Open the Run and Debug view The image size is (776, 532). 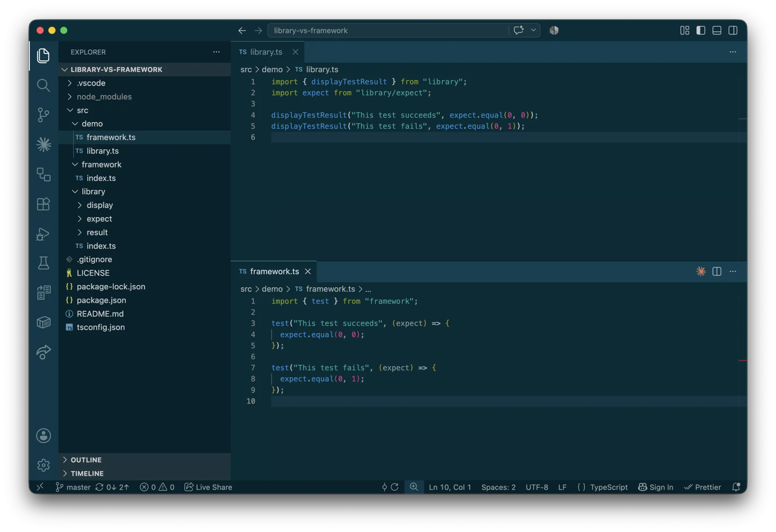tap(43, 234)
